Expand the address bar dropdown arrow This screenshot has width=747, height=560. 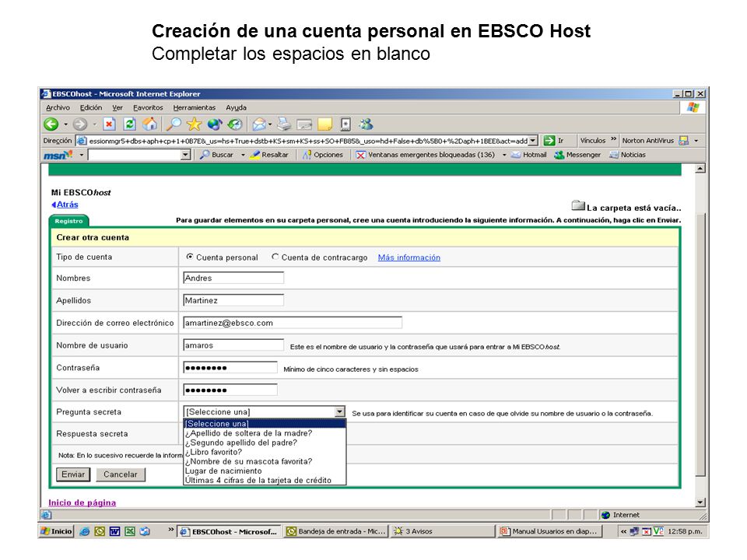[533, 141]
